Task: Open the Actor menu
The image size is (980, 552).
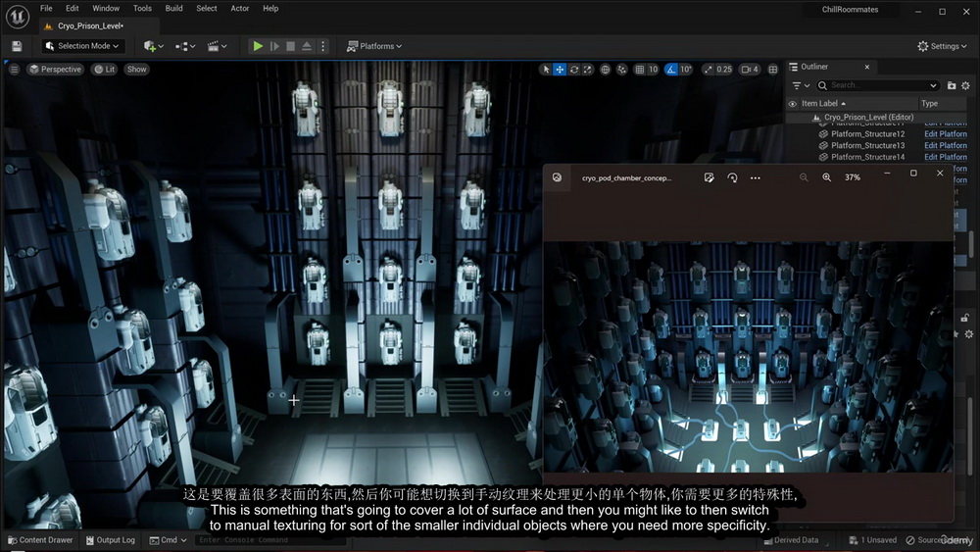Action: (x=240, y=8)
